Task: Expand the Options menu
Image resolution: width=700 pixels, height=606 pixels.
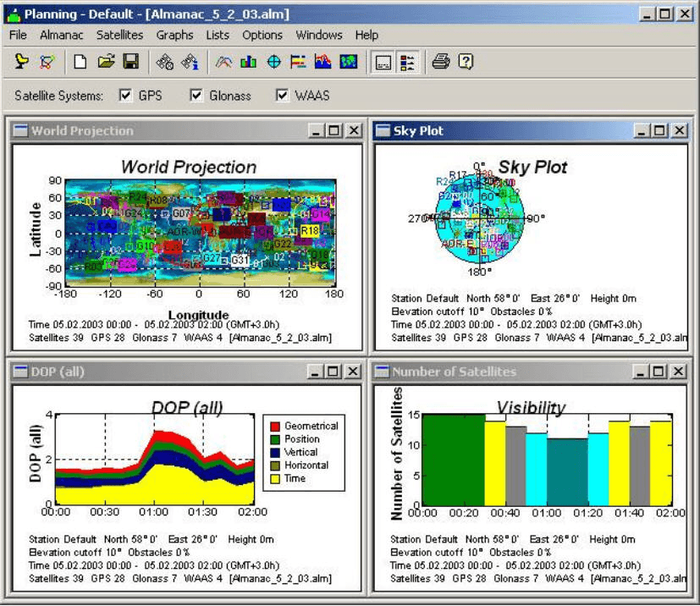Action: tap(262, 35)
